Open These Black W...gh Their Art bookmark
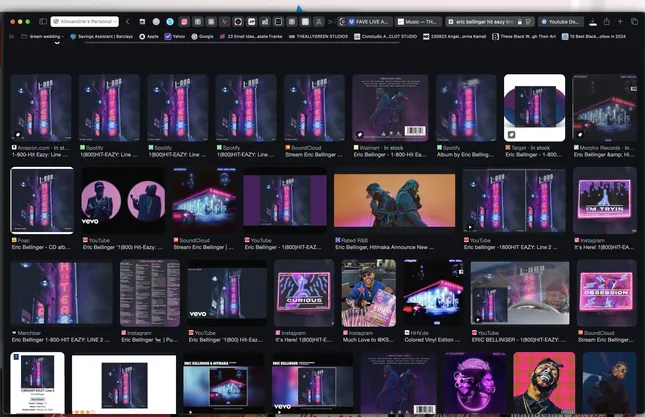 524,36
